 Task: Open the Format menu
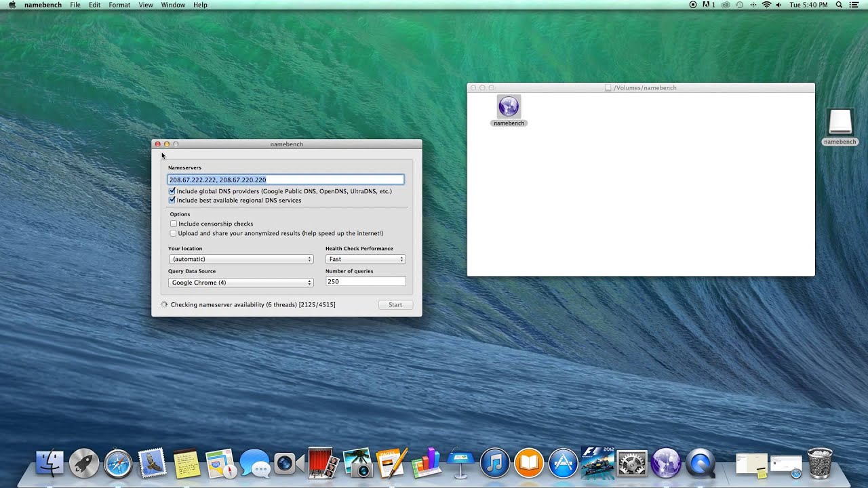pos(119,5)
